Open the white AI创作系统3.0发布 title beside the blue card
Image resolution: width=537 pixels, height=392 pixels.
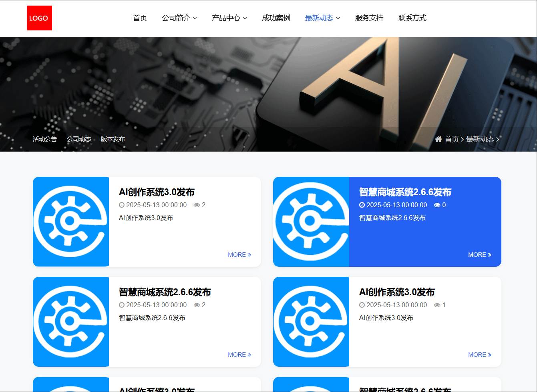157,192
